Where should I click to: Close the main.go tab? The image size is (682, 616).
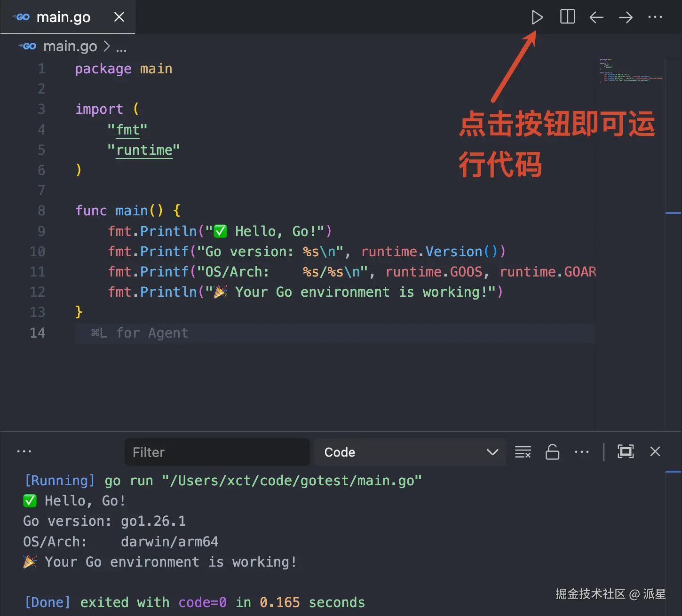pos(119,17)
